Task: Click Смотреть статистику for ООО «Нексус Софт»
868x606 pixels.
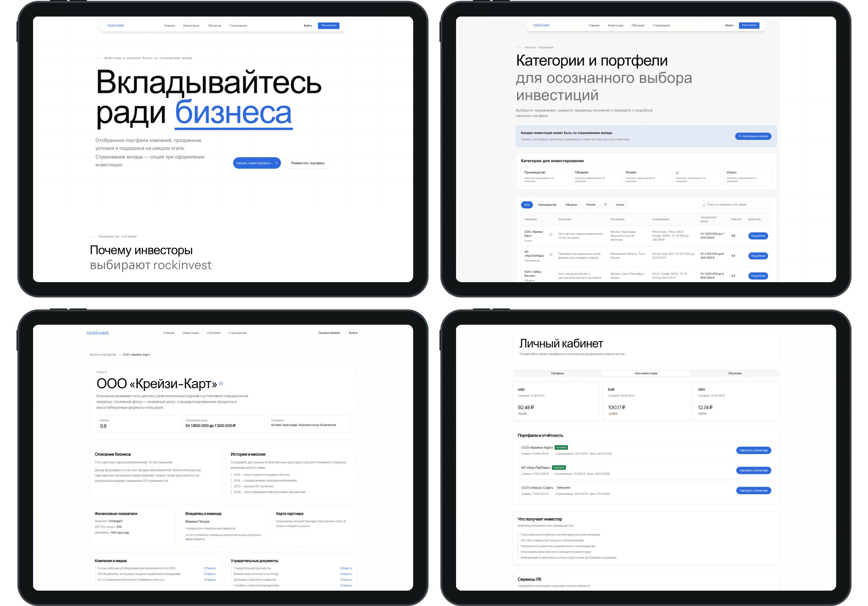Action: 753,491
